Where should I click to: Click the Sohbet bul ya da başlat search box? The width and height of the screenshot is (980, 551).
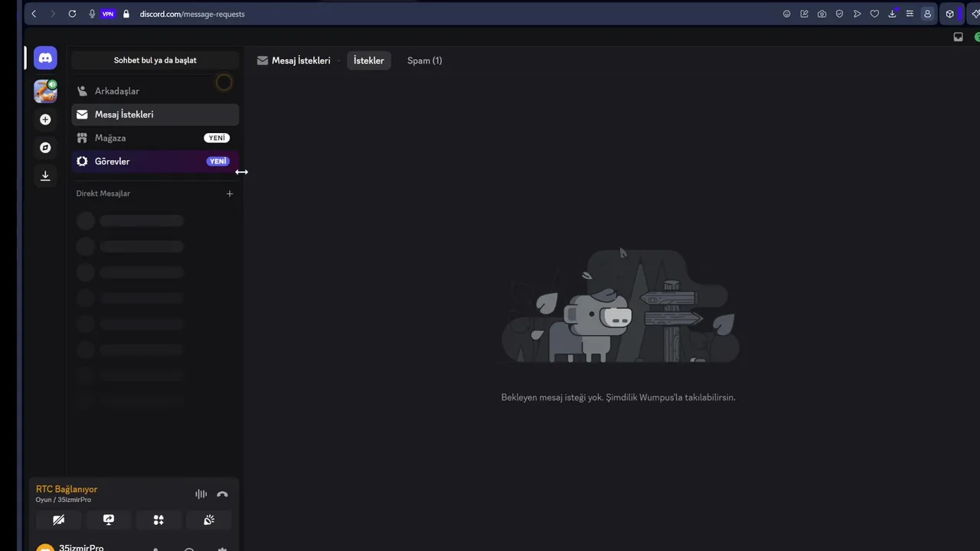click(x=155, y=60)
